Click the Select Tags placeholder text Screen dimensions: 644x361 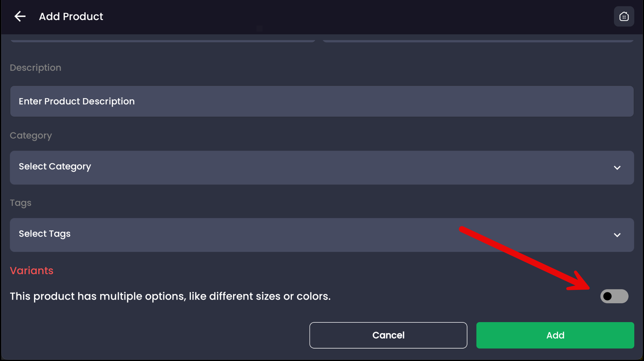click(x=45, y=233)
